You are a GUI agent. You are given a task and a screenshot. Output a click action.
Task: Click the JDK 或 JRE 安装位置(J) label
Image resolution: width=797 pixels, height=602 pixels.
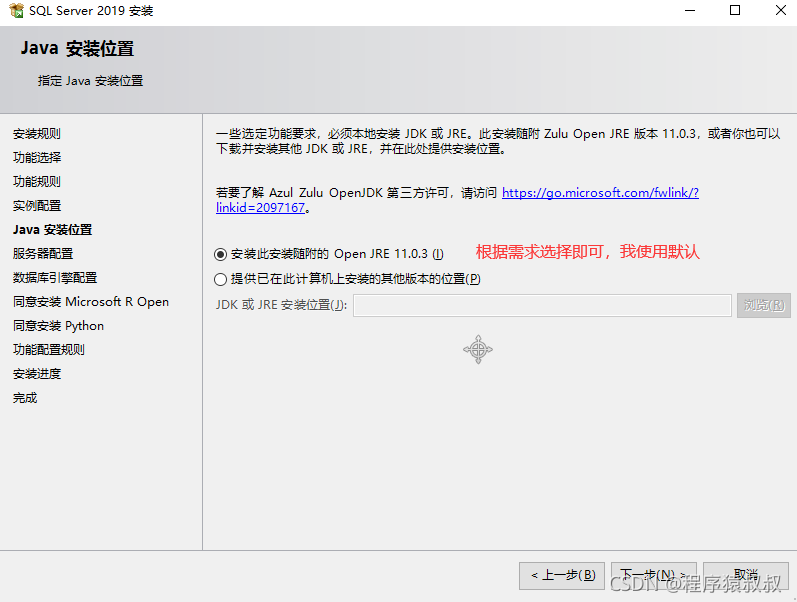tap(281, 305)
